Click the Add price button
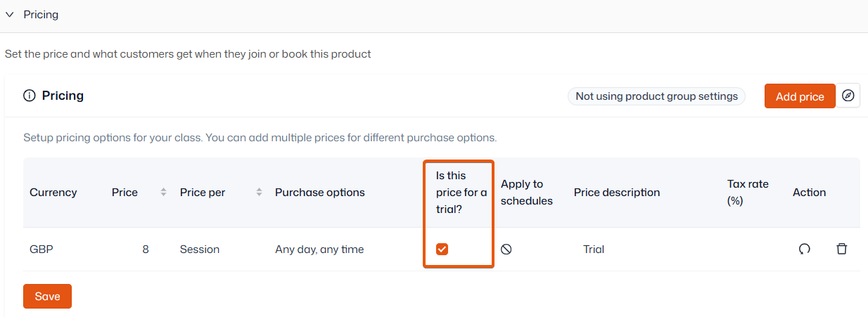The image size is (868, 317). [800, 96]
